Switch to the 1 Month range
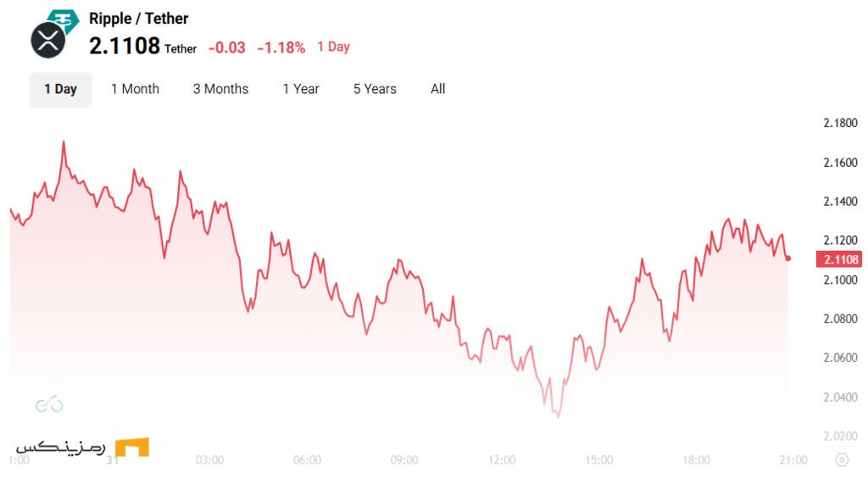 tap(135, 89)
